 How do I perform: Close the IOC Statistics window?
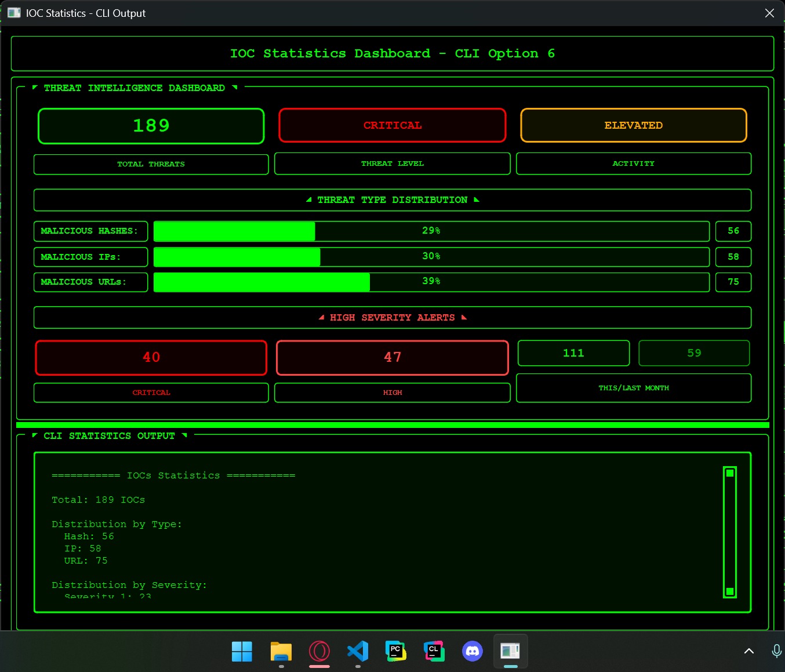(x=769, y=13)
